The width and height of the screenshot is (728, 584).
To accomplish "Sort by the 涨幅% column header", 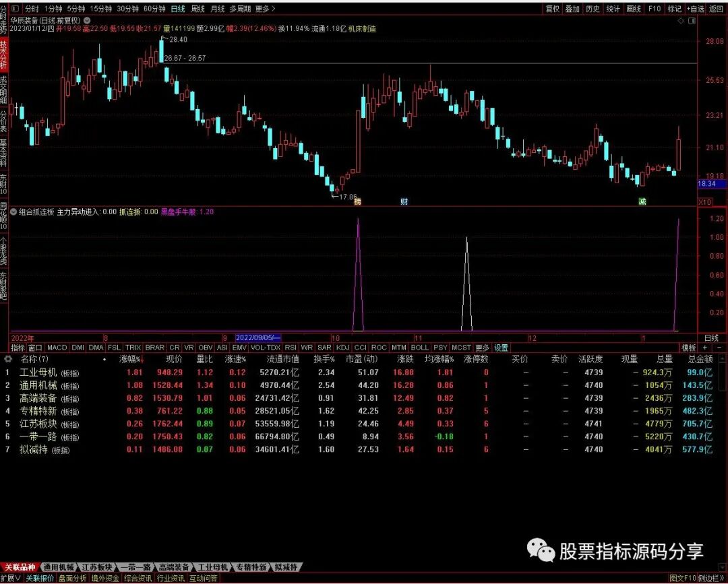I will click(131, 359).
